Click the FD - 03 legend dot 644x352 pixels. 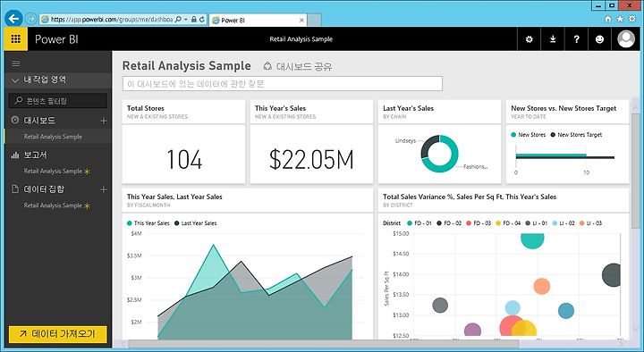pyautogui.click(x=469, y=223)
